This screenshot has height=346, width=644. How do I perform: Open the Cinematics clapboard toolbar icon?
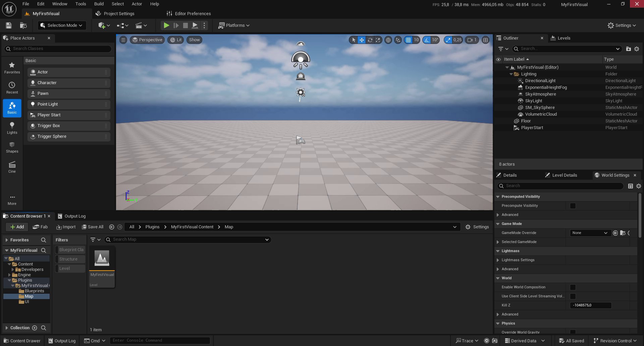[x=141, y=25]
